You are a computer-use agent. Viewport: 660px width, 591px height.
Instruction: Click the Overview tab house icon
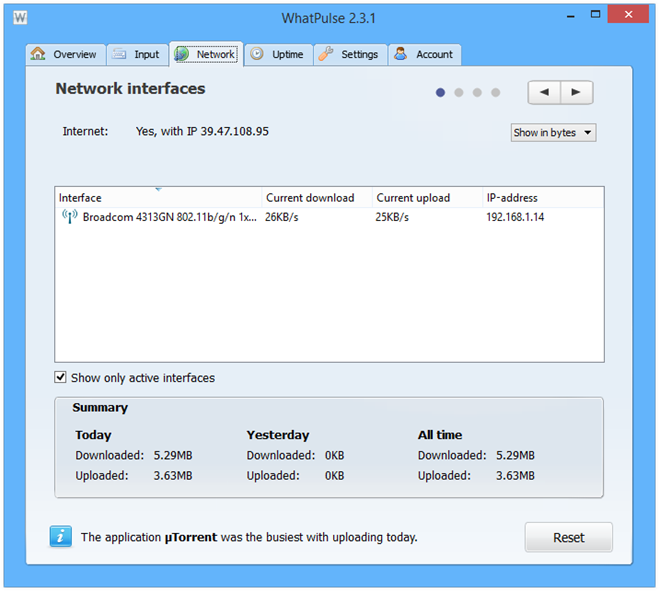39,54
